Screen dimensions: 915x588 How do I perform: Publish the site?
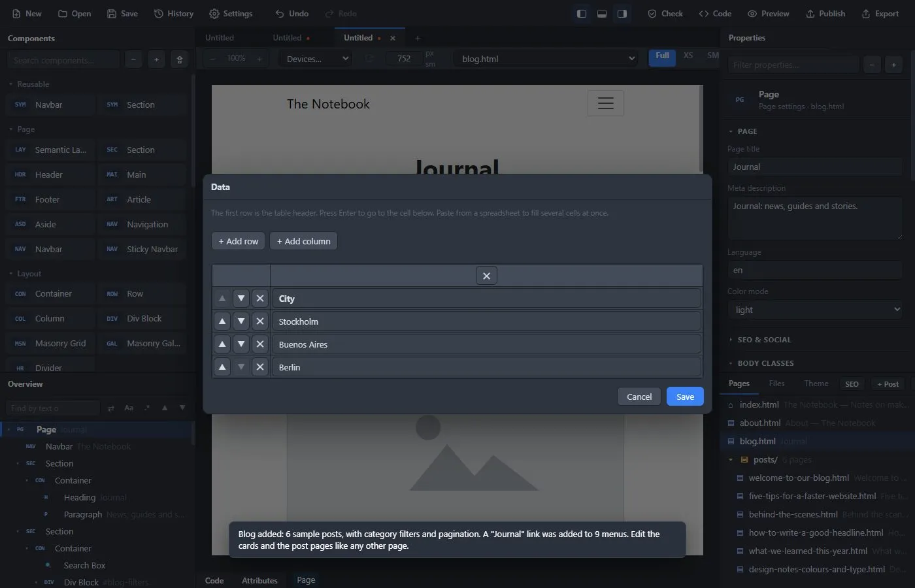click(825, 14)
